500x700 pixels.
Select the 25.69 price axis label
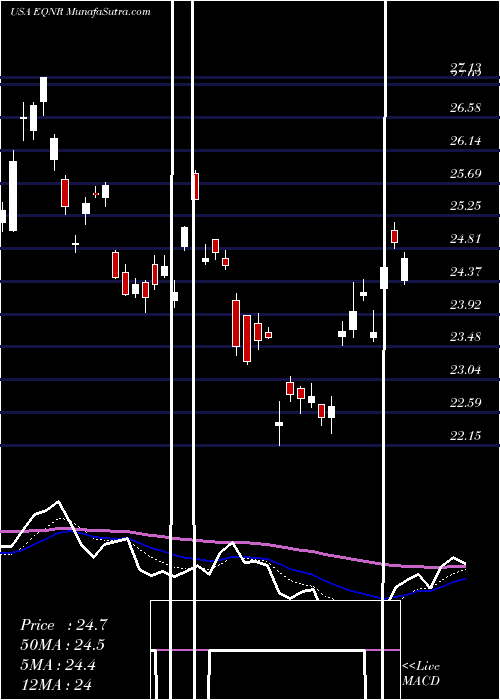pos(465,174)
